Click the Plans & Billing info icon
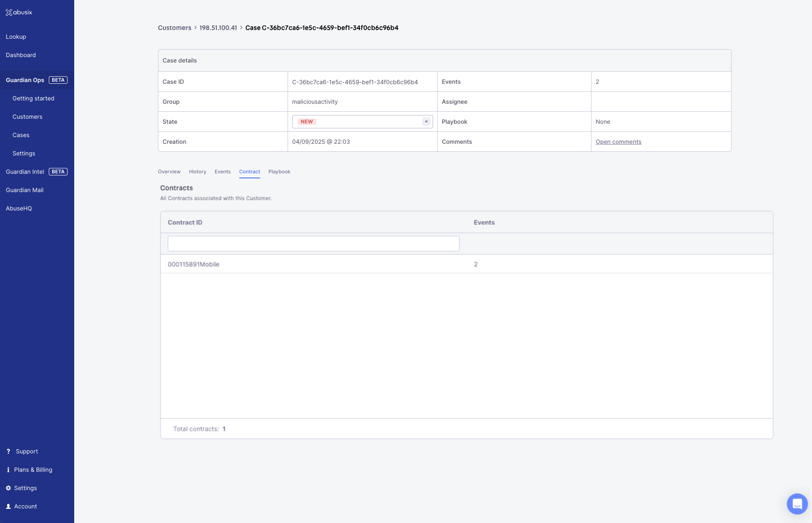 (x=8, y=470)
